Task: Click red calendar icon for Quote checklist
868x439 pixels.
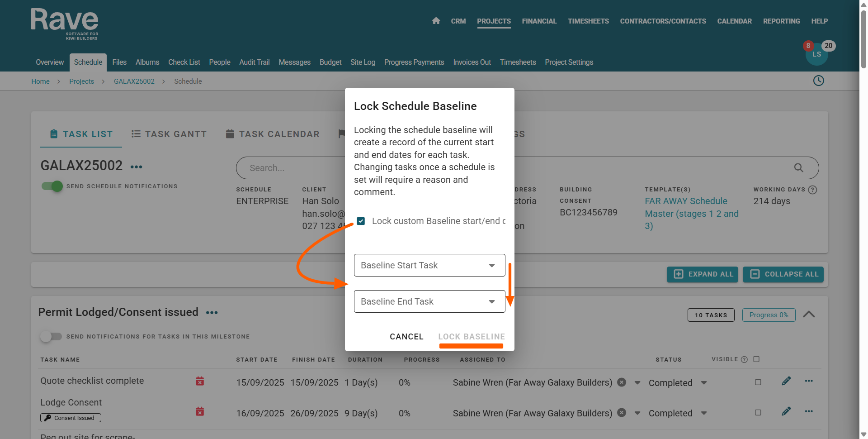Action: pyautogui.click(x=200, y=381)
